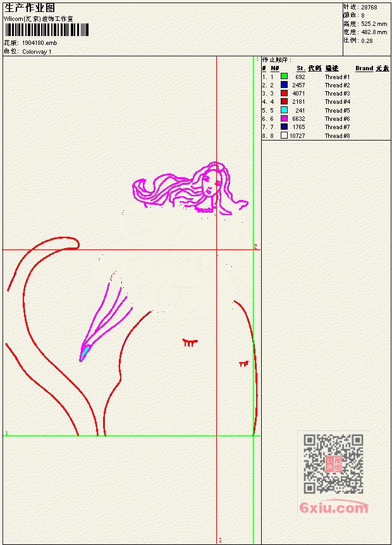Select the blue swatch for Thread #2

(284, 84)
